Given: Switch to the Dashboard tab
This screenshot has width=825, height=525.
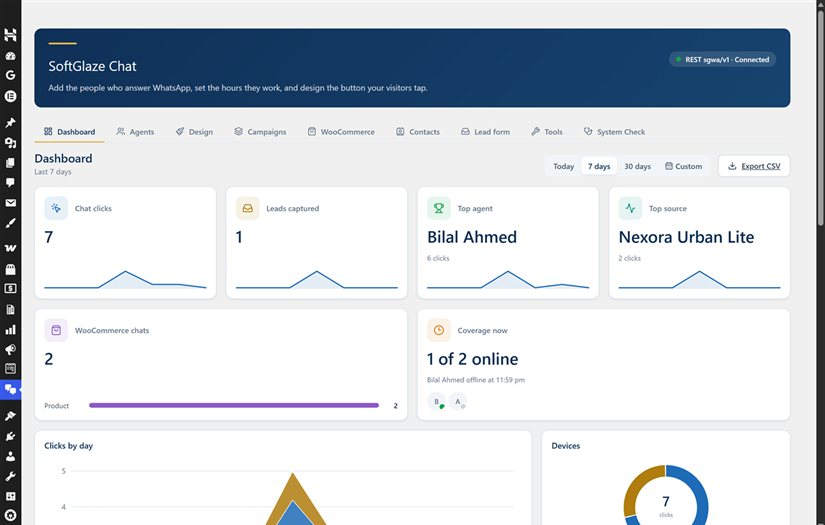Looking at the screenshot, I should (x=69, y=132).
